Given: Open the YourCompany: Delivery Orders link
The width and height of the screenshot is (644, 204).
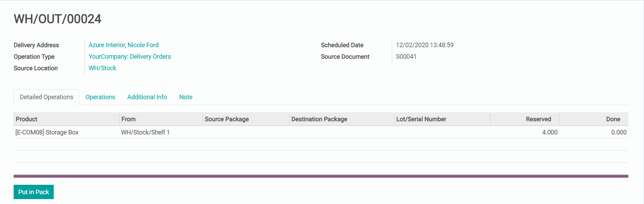Looking at the screenshot, I should pos(129,57).
